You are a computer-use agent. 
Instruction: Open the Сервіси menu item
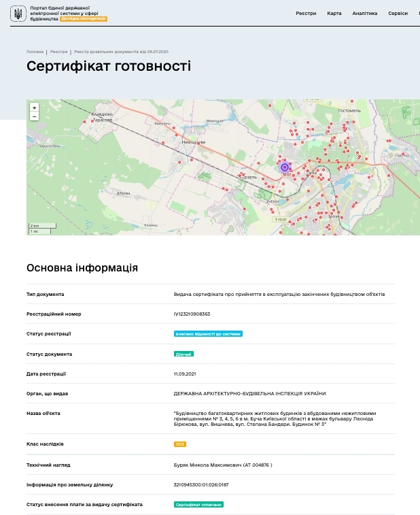398,14
